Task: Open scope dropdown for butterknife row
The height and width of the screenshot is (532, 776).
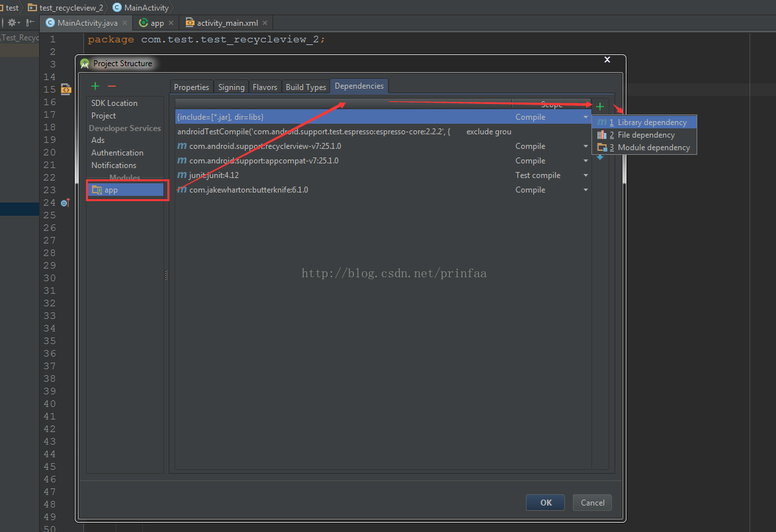Action: click(x=585, y=190)
